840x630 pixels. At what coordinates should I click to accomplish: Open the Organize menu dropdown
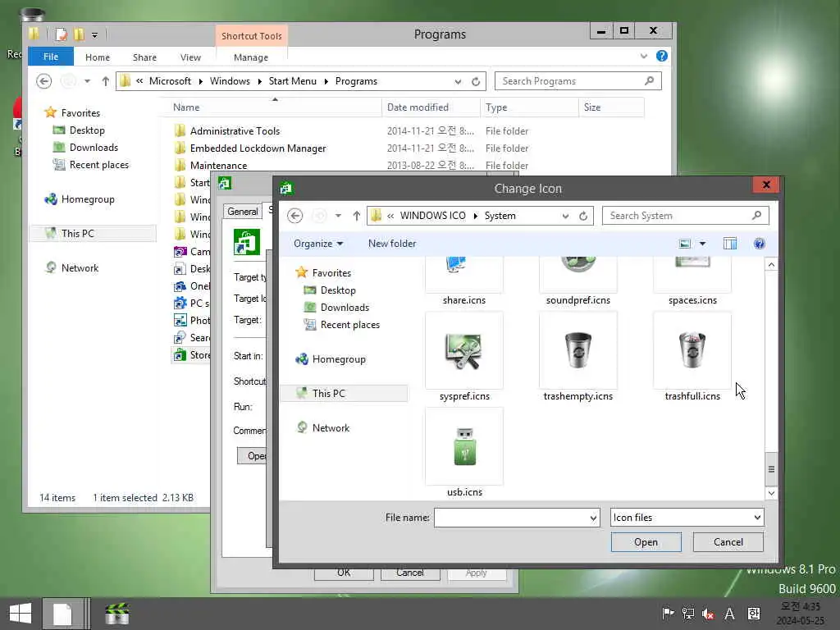point(318,244)
